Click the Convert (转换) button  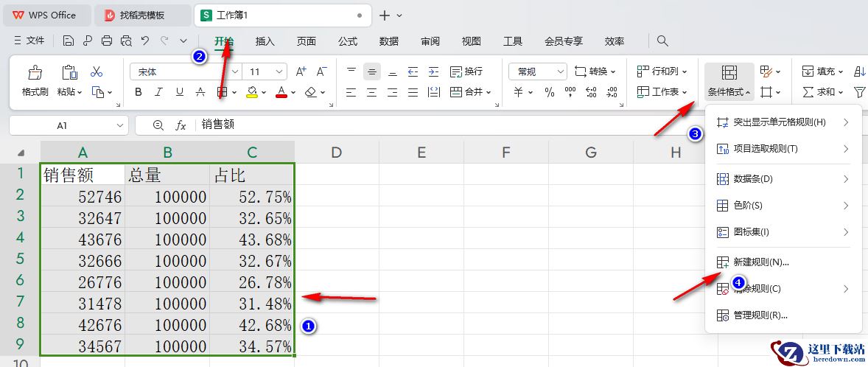(x=595, y=71)
